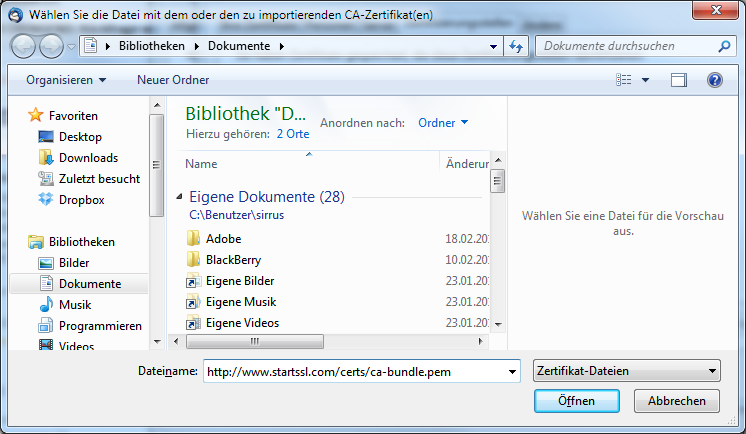Open Downloads in Favoriten
The height and width of the screenshot is (434, 746).
88,158
